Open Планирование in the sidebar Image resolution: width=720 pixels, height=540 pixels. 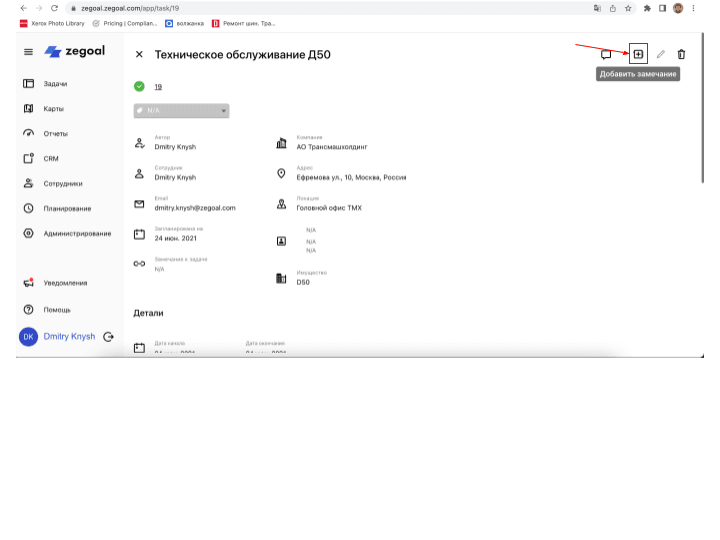click(66, 208)
